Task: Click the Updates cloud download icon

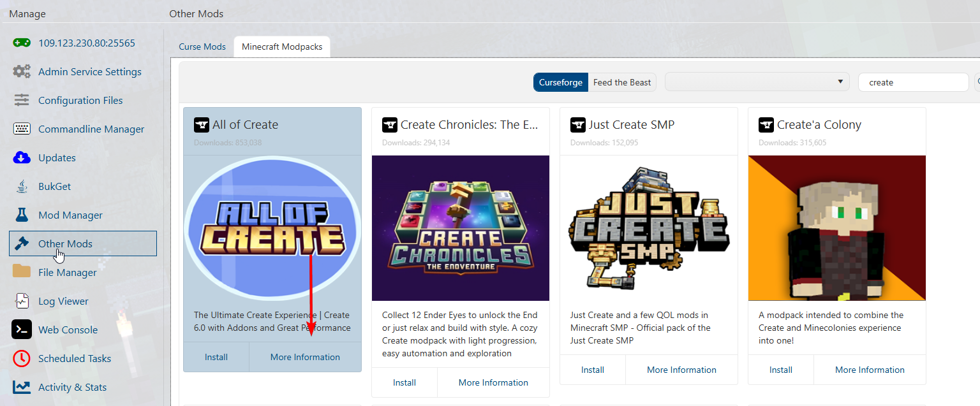Action: [22, 157]
